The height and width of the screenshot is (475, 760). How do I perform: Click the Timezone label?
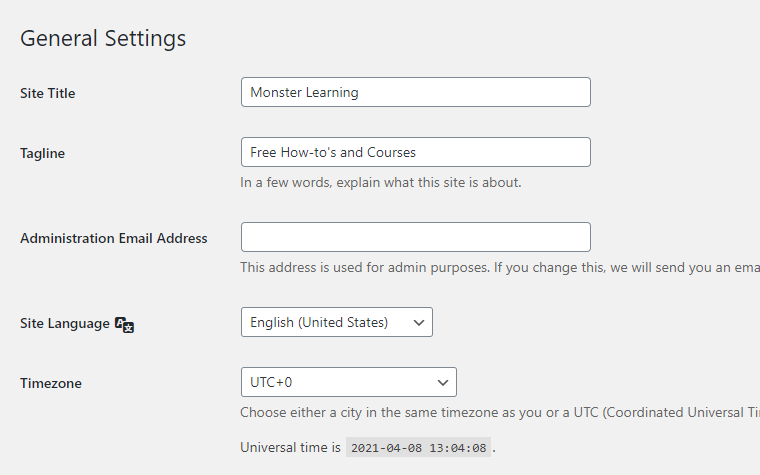click(x=51, y=383)
